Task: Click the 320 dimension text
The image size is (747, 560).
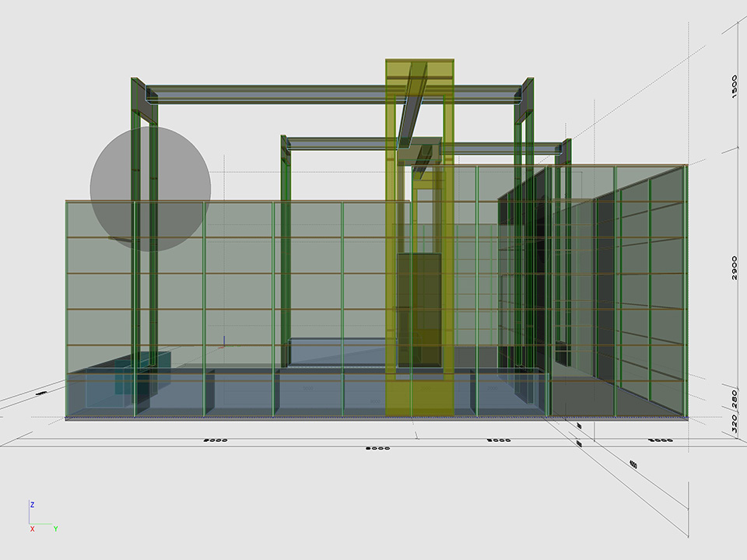Action: point(734,424)
